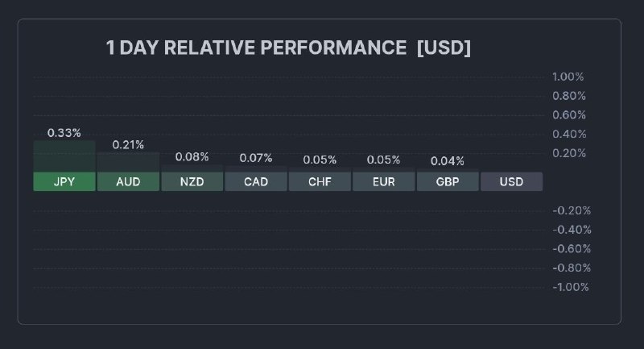Click the 0.04% value above GBP
Image resolution: width=644 pixels, height=349 pixels.
click(448, 160)
